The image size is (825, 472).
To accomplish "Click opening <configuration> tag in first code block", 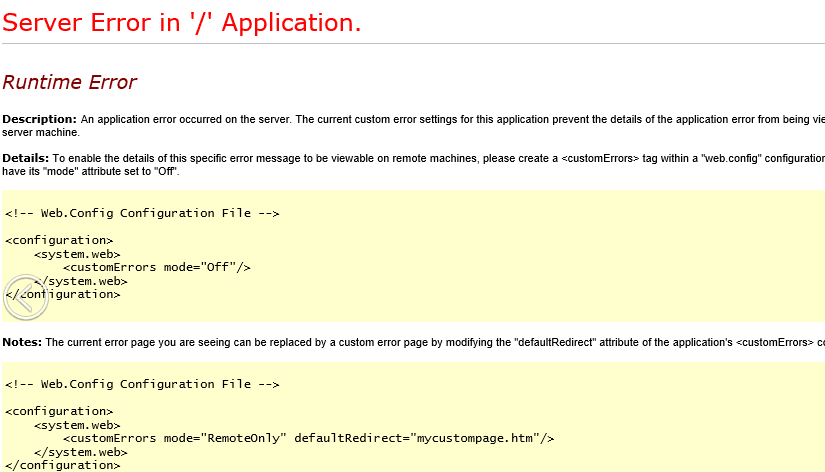I will coord(59,240).
